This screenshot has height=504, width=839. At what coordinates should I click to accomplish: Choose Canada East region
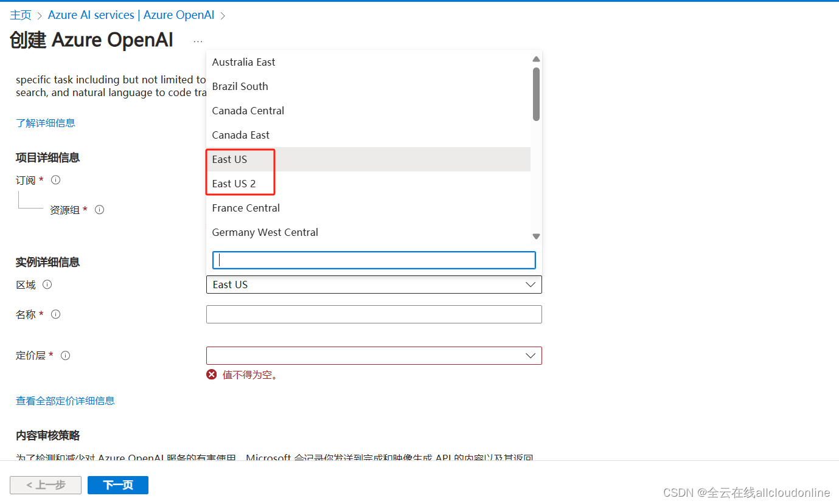click(x=369, y=135)
